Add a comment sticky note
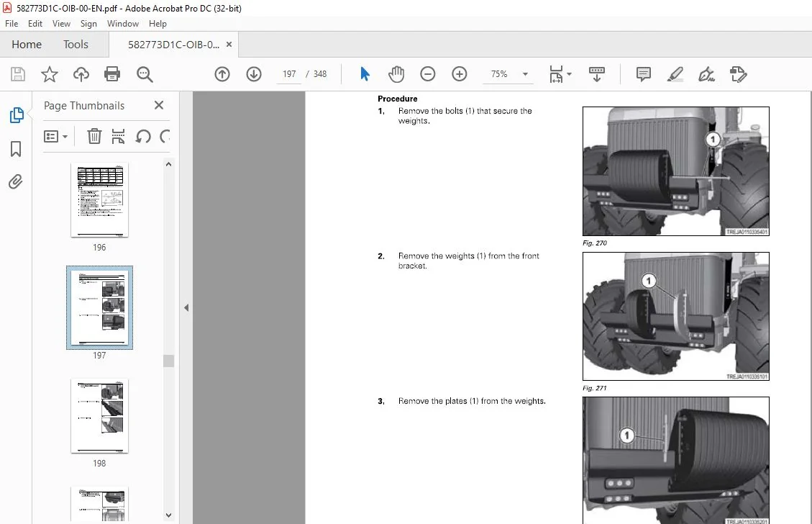The height and width of the screenshot is (524, 812). coord(643,74)
